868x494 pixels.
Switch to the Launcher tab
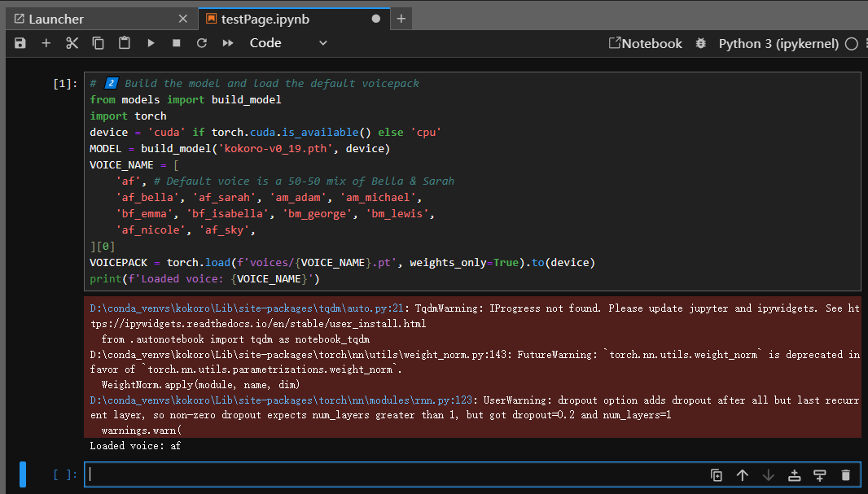[55, 19]
